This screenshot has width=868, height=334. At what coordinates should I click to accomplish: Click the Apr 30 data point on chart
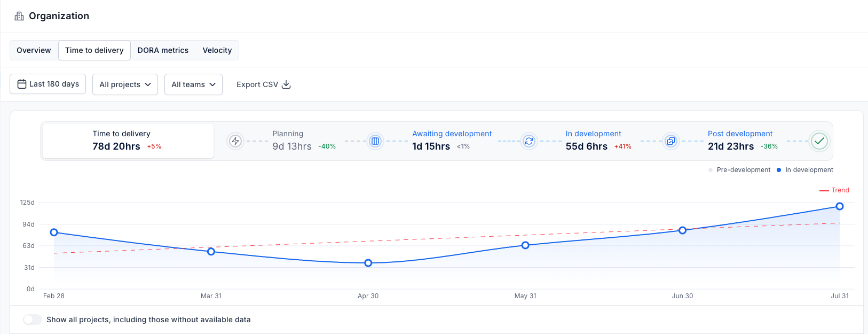coord(368,263)
